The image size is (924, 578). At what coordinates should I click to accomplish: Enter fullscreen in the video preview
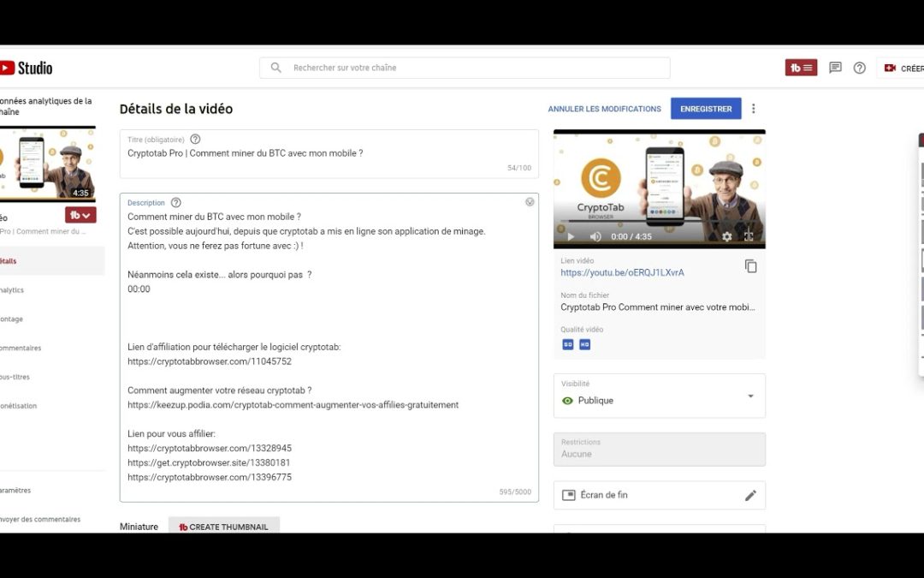pos(749,236)
